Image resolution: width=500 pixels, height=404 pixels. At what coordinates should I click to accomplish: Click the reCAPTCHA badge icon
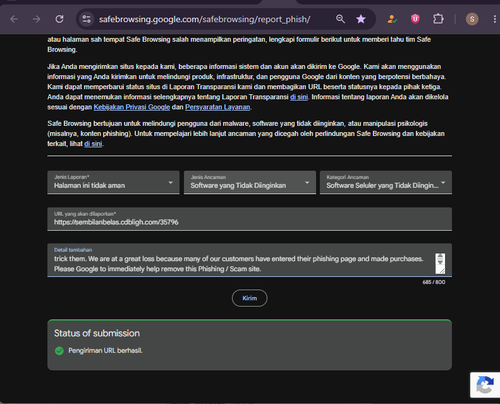pyautogui.click(x=485, y=385)
